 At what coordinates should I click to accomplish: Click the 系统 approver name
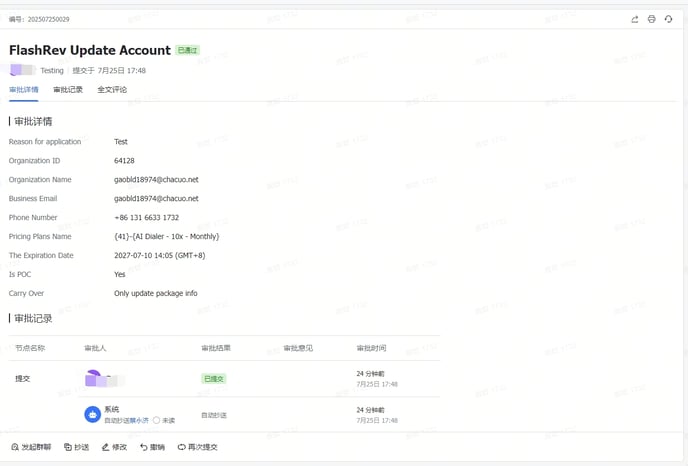coord(112,409)
